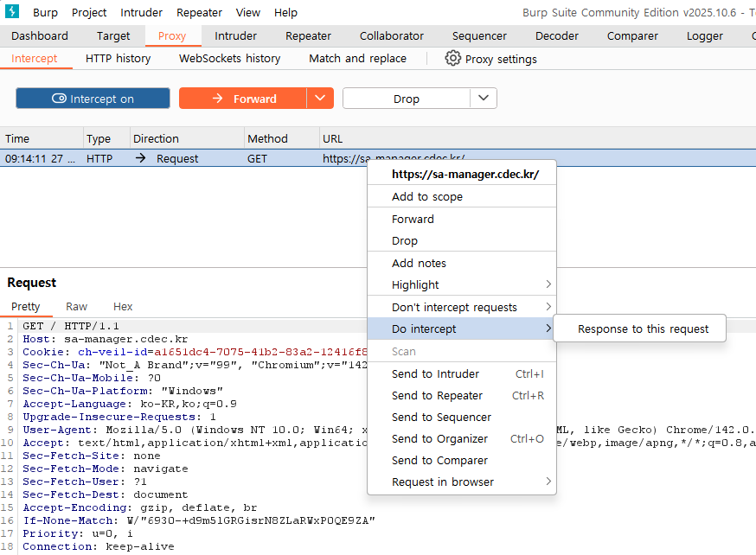The height and width of the screenshot is (555, 756).
Task: Choose Send to Comparer
Action: 462,461
